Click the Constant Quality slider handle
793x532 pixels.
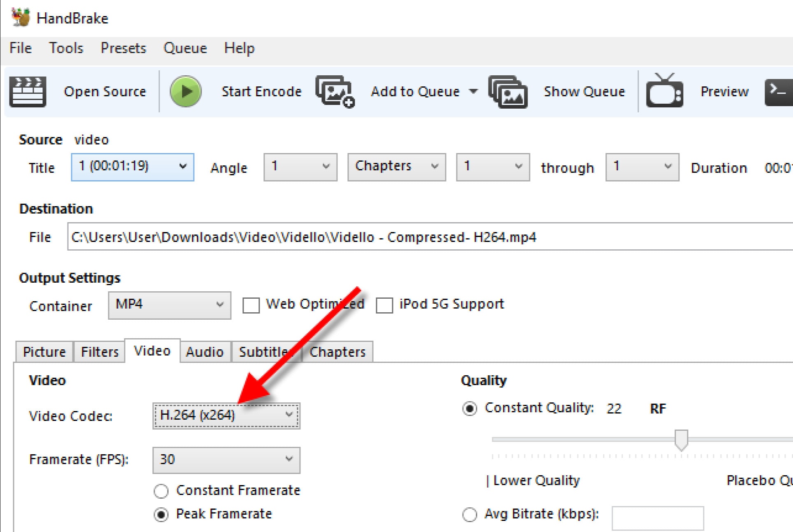[x=681, y=439]
